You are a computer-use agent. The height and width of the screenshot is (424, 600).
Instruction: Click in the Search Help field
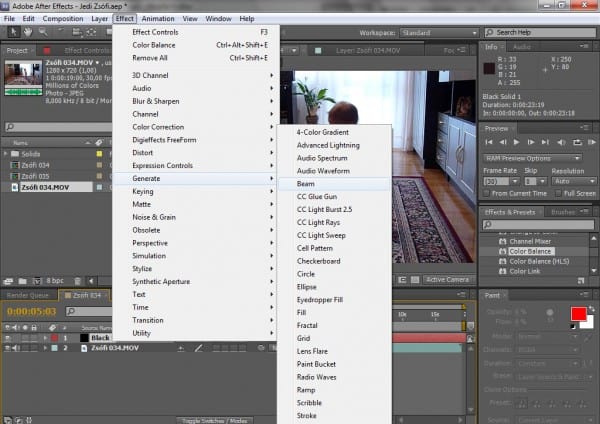(541, 32)
